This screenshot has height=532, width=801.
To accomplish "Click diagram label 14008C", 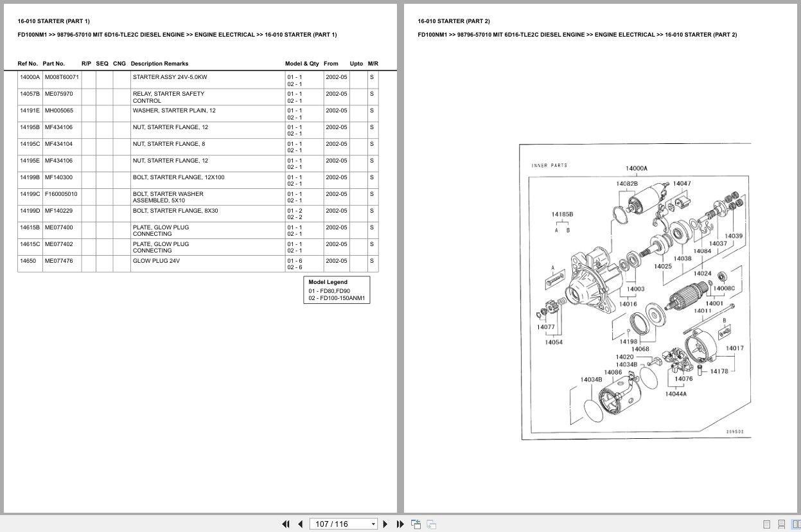I will tap(724, 288).
